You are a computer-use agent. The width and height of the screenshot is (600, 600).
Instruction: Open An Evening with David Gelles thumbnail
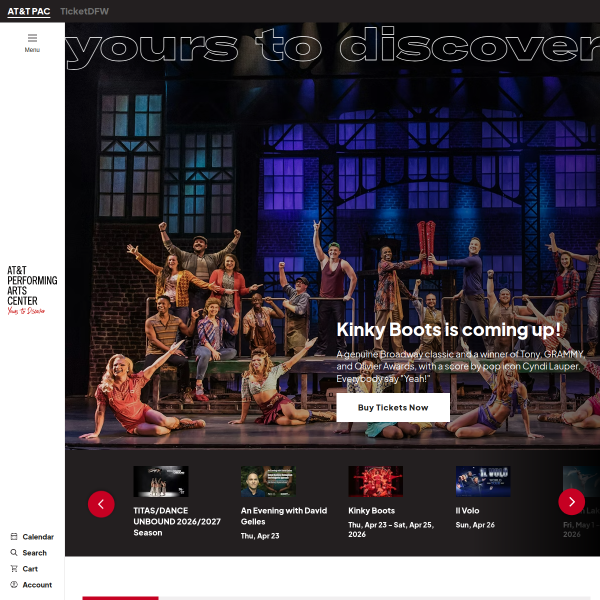(268, 481)
